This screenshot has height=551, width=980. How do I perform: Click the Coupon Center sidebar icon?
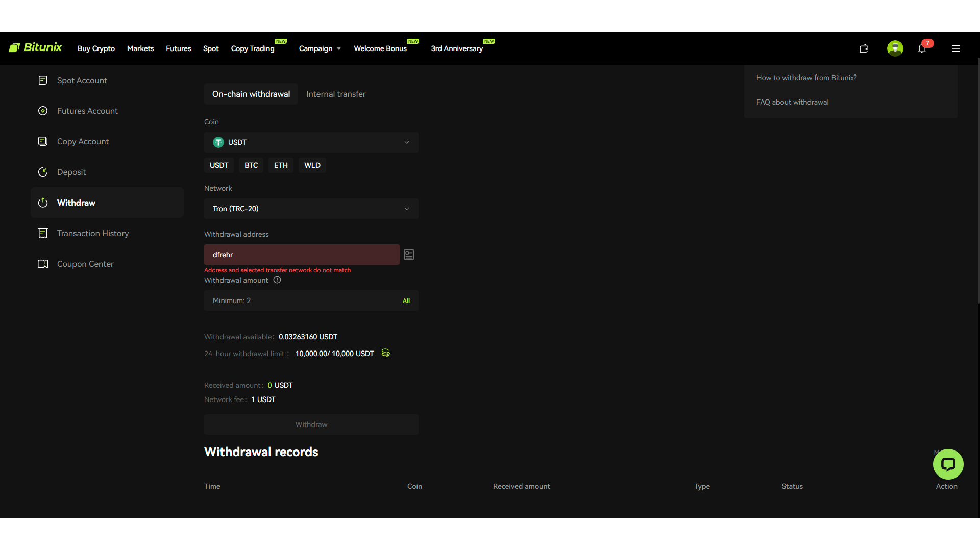(x=43, y=264)
